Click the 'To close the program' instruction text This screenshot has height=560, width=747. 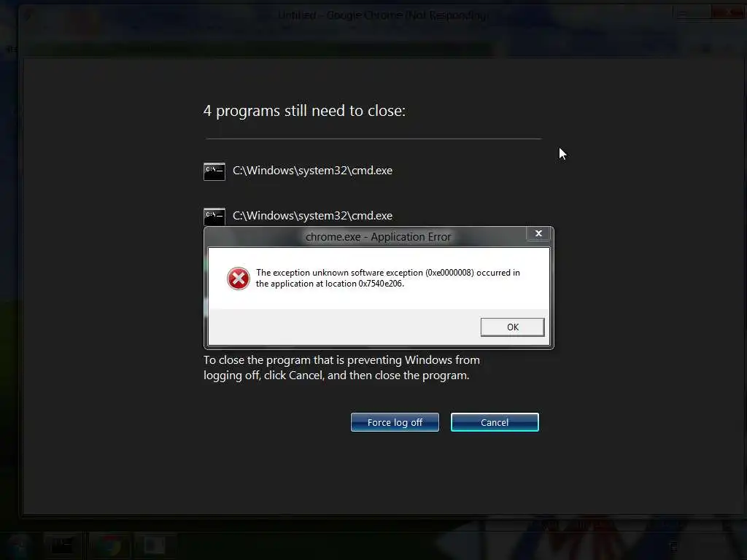pos(341,367)
